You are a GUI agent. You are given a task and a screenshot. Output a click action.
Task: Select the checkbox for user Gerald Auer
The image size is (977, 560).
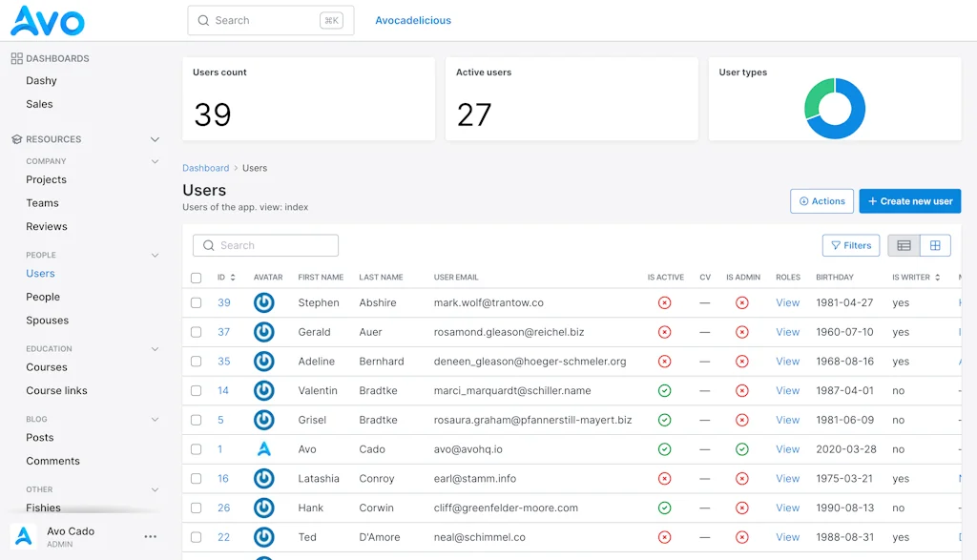pyautogui.click(x=196, y=332)
